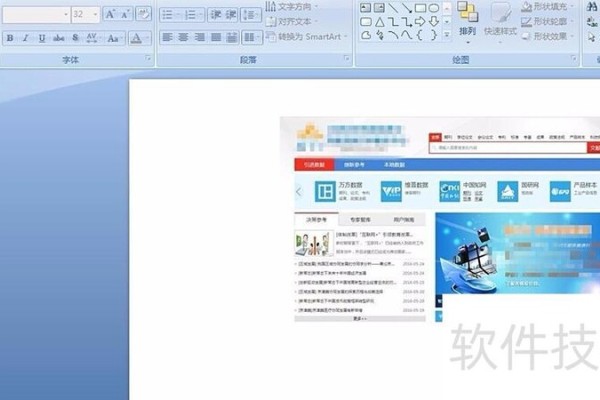Select the Elbow Connector shape
The width and height of the screenshot is (600, 400).
coord(393,22)
